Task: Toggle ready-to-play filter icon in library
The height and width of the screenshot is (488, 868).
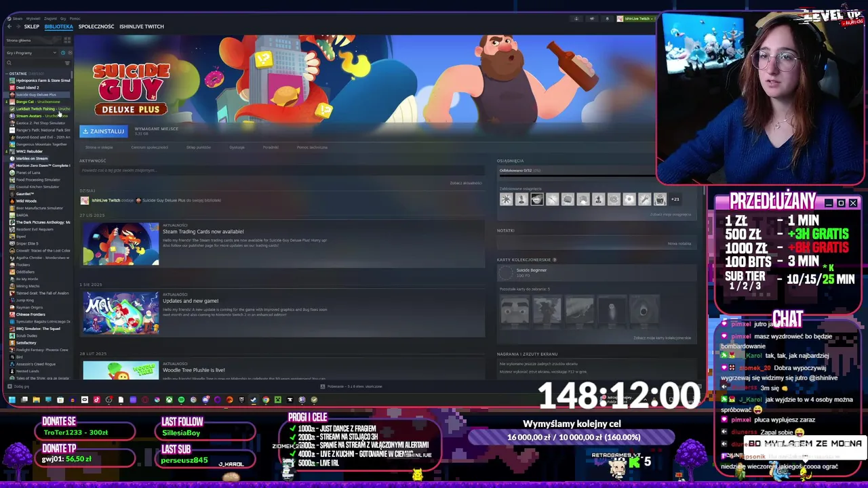Action: (68, 52)
